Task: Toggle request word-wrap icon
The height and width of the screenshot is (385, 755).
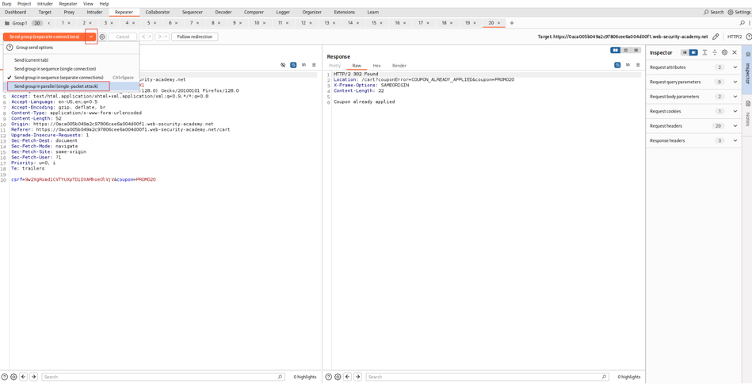Action: coord(293,65)
